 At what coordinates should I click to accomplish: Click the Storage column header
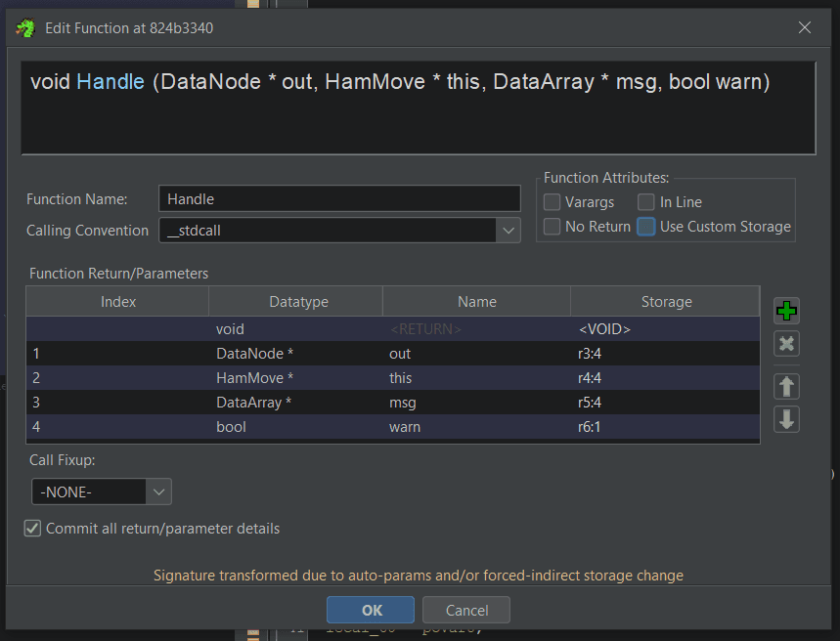pos(666,302)
